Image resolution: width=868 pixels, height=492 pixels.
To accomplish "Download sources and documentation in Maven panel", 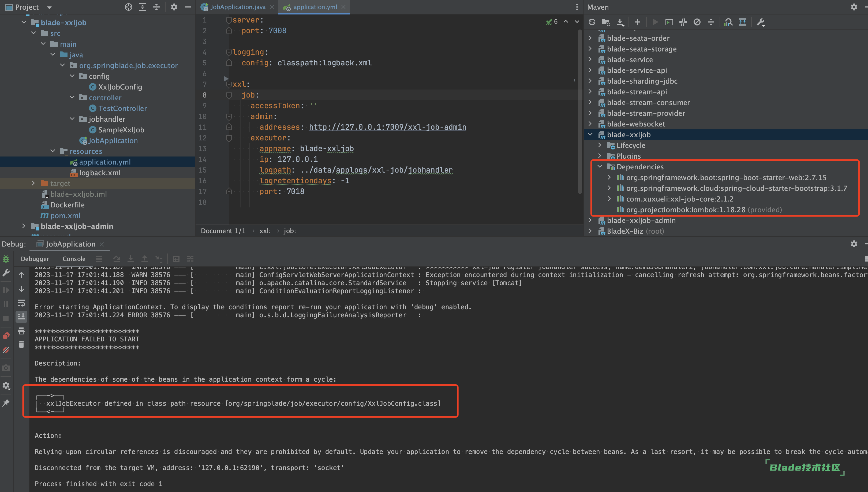I will 620,22.
